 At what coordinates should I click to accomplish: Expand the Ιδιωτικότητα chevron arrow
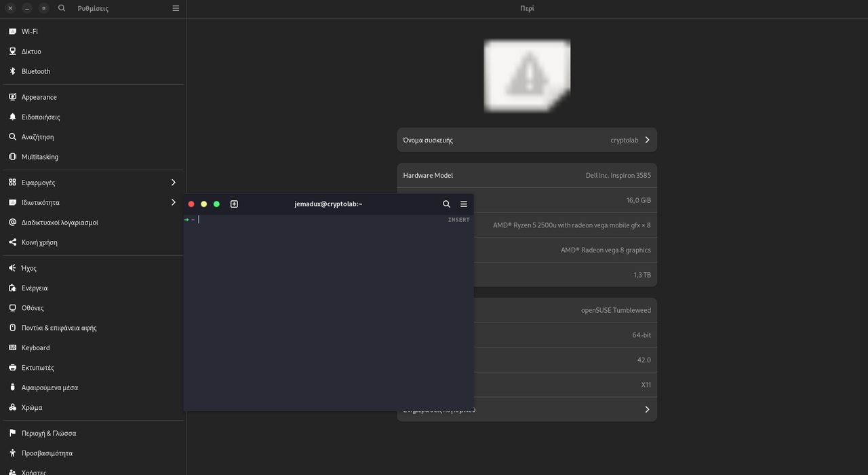coord(174,202)
